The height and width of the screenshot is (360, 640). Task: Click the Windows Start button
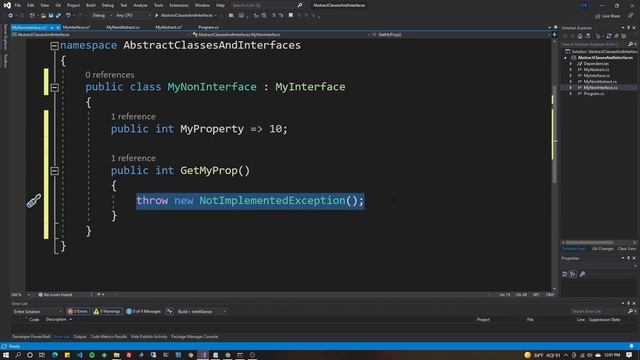tap(6, 355)
